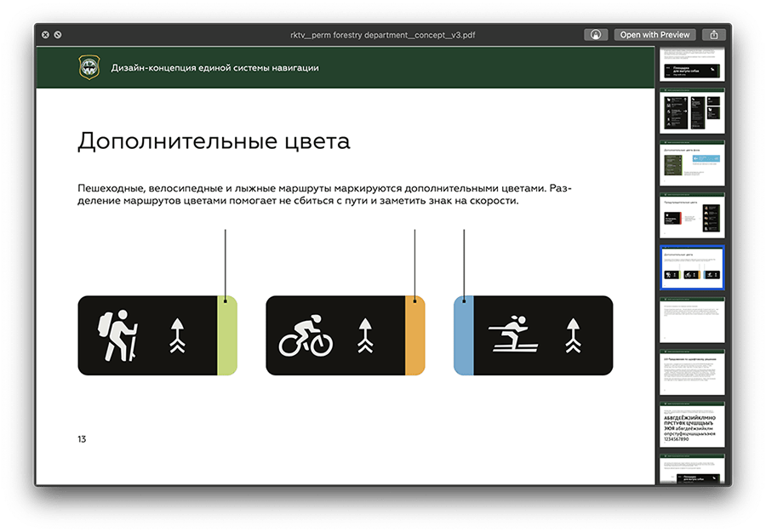Click the document file name in title bar

[381, 35]
